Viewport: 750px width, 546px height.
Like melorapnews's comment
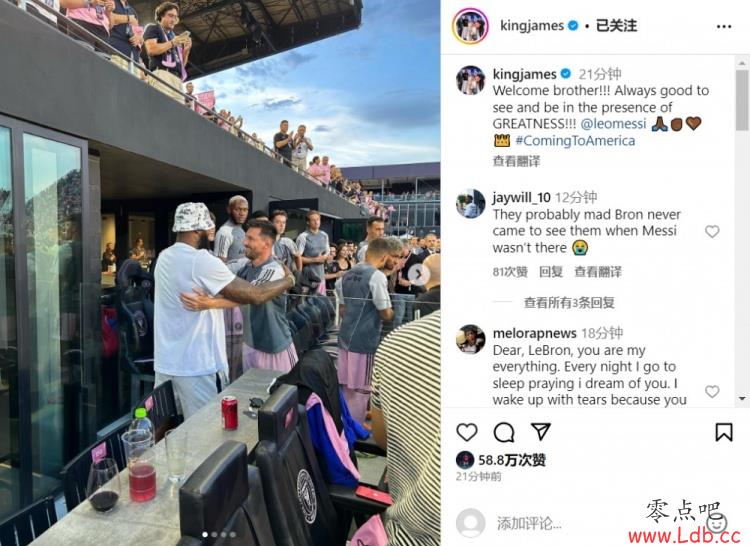pyautogui.click(x=712, y=391)
